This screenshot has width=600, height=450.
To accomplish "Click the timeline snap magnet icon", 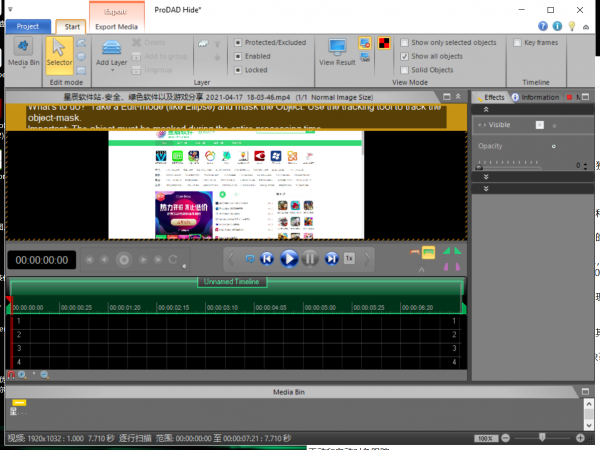I will [x=11, y=375].
